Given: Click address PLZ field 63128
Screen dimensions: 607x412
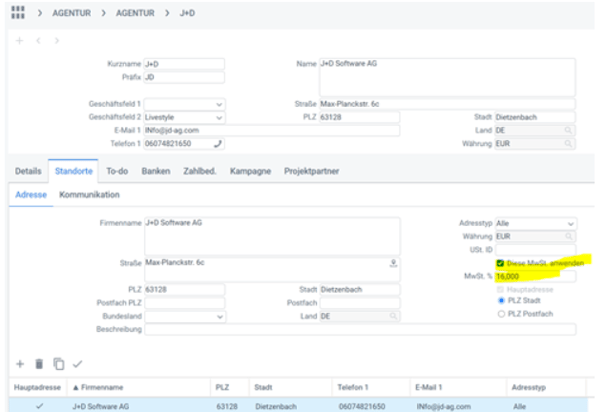Looking at the screenshot, I should pyautogui.click(x=184, y=290).
